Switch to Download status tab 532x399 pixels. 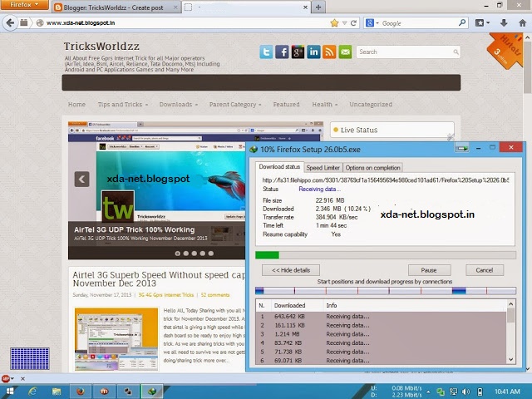(x=279, y=166)
